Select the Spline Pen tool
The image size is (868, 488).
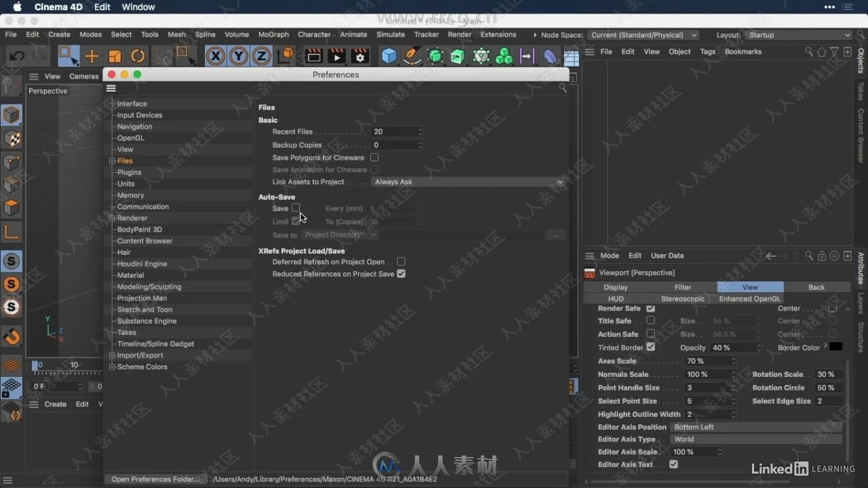point(412,56)
